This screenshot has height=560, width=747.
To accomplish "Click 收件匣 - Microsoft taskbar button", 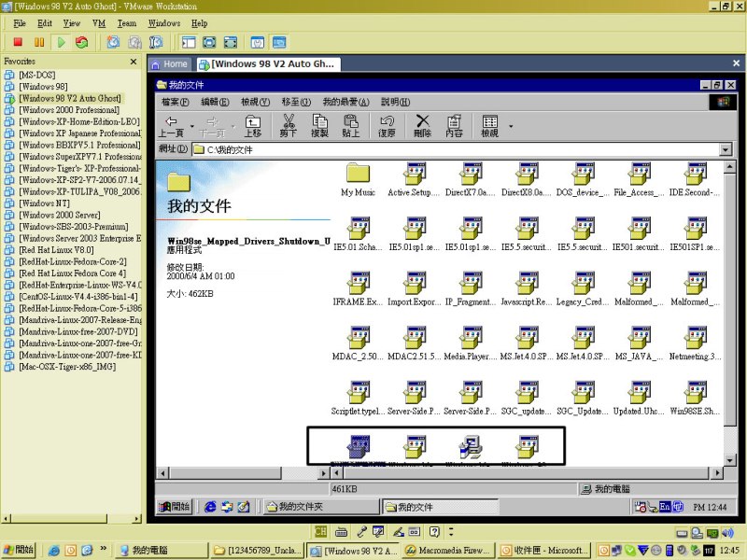I will point(545,551).
